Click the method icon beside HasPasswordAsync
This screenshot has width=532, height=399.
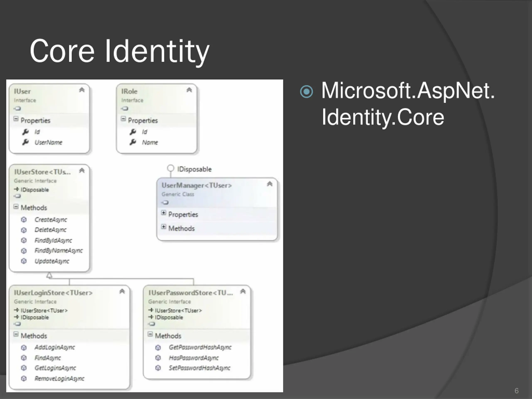pos(158,358)
